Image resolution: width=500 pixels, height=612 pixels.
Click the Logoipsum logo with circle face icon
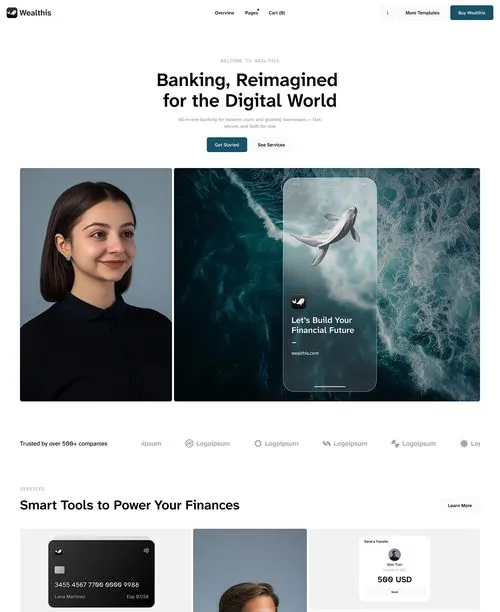(x=208, y=444)
